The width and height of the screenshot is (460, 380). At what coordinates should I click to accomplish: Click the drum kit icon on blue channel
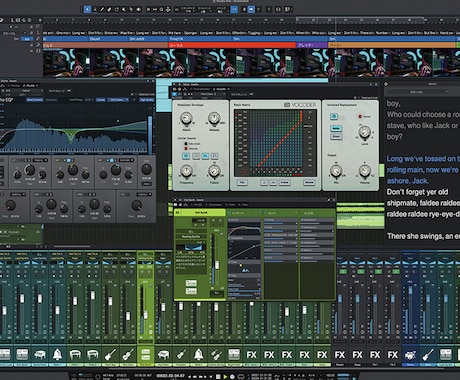[410, 355]
